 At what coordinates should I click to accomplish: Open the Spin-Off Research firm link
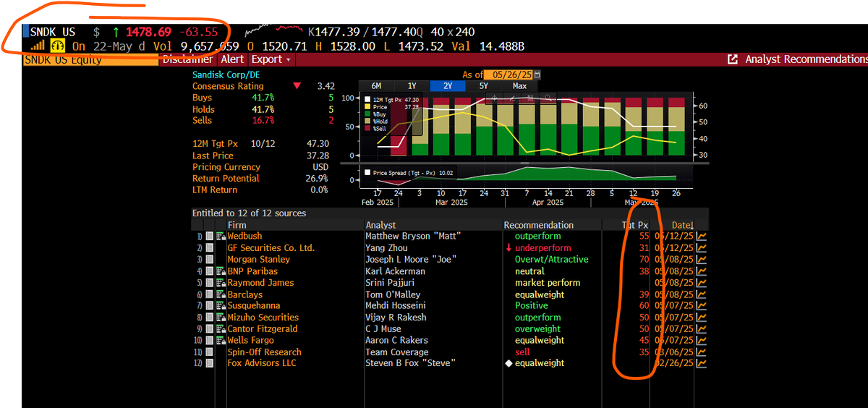[x=264, y=352]
